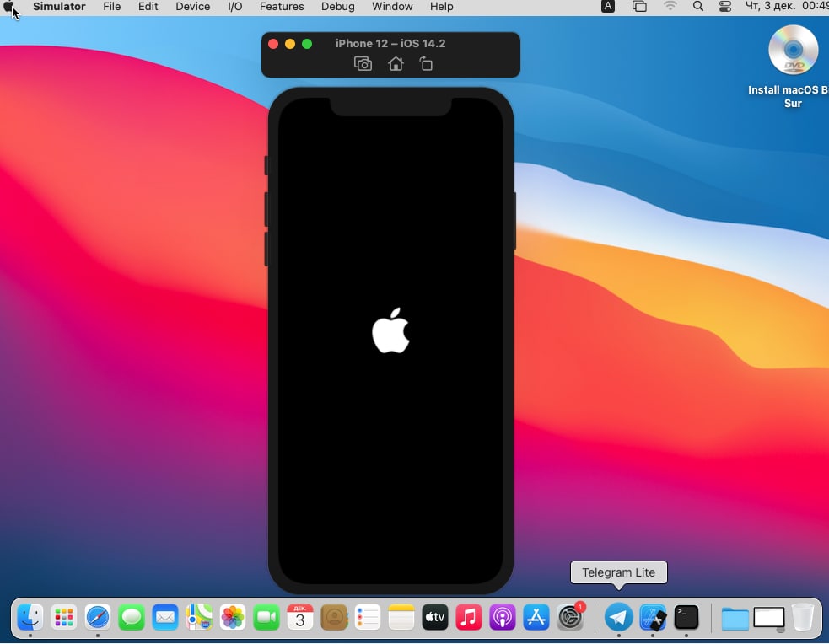Open Reminders from the dock
The image size is (829, 644).
(x=368, y=616)
